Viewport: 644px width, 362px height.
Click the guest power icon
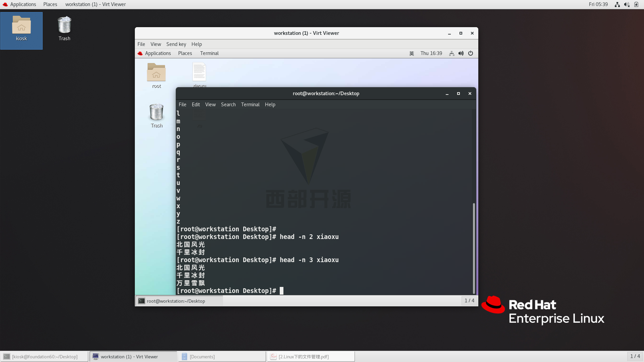[x=471, y=53]
